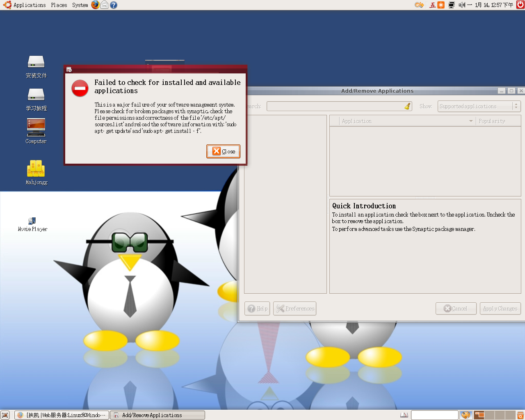This screenshot has width=525, height=420.
Task: Open the System menu
Action: tap(80, 5)
